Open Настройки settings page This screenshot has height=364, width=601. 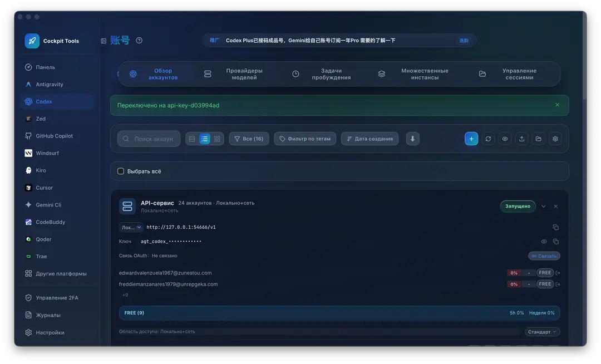point(57,333)
